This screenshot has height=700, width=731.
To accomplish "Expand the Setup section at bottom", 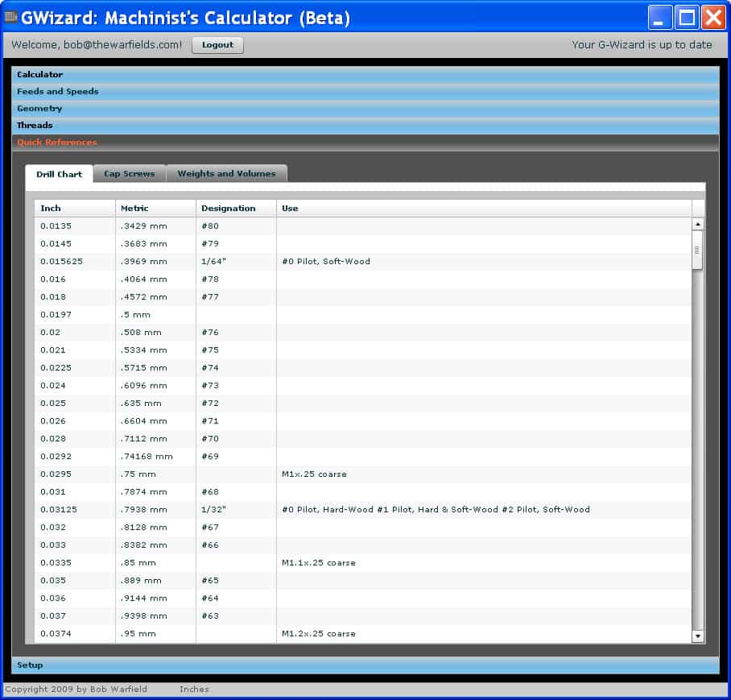I will (x=365, y=665).
